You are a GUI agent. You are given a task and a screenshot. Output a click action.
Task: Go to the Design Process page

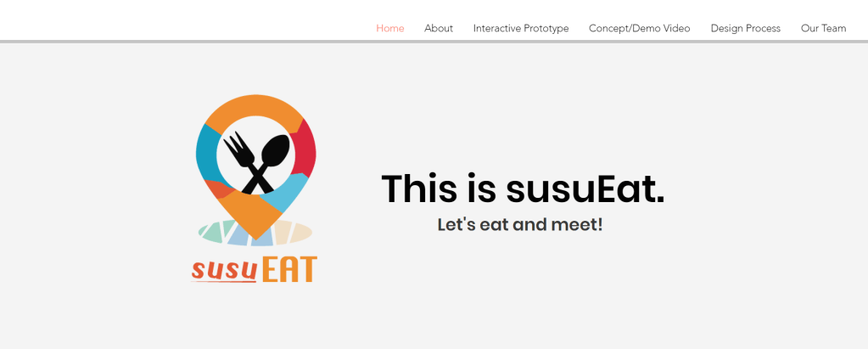coord(745,28)
